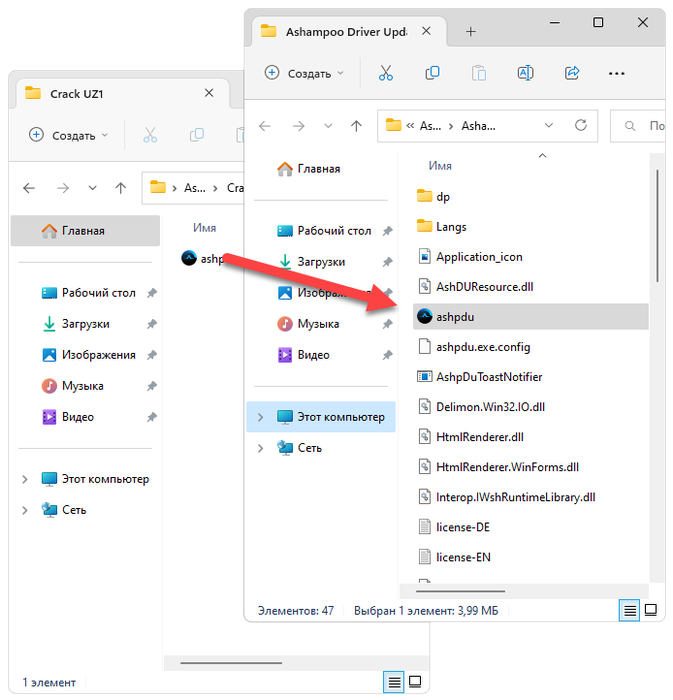Go forward in Crack UZ1 window
The width and height of the screenshot is (673, 700).
point(63,188)
